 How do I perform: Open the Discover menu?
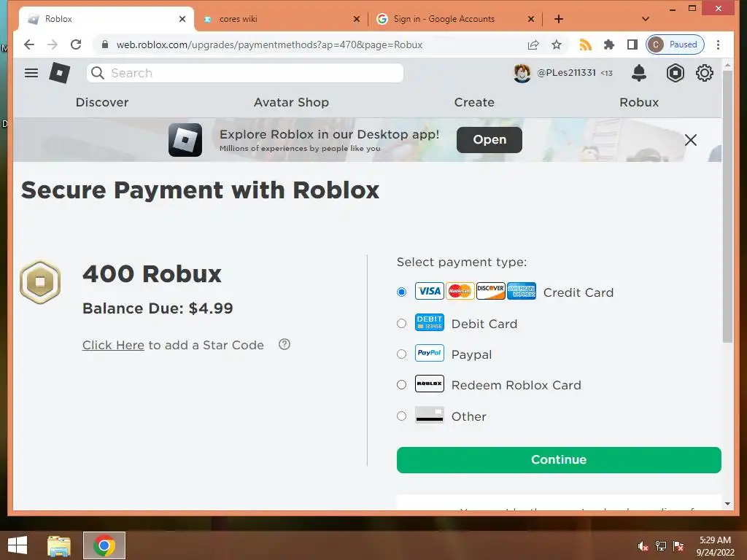tap(102, 102)
